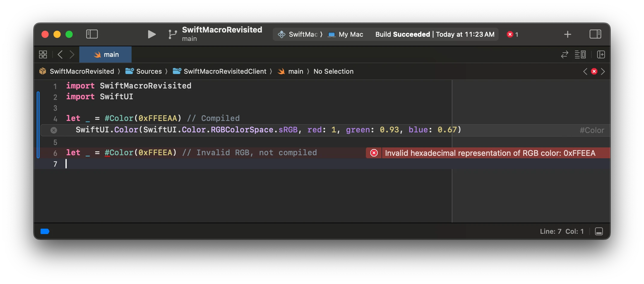Screen dimensions: 644x284
Task: Toggle the debug area panel
Action: tap(599, 231)
